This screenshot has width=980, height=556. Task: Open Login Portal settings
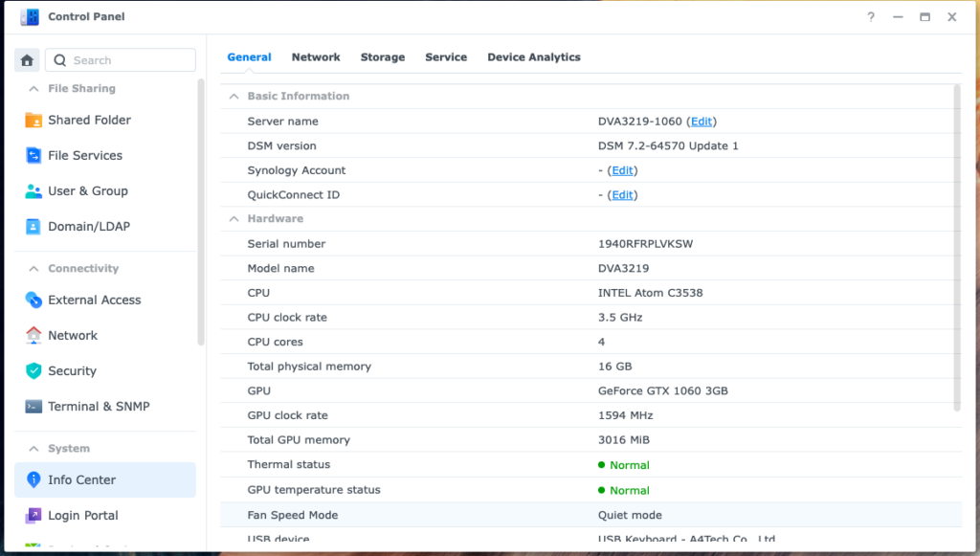point(83,516)
